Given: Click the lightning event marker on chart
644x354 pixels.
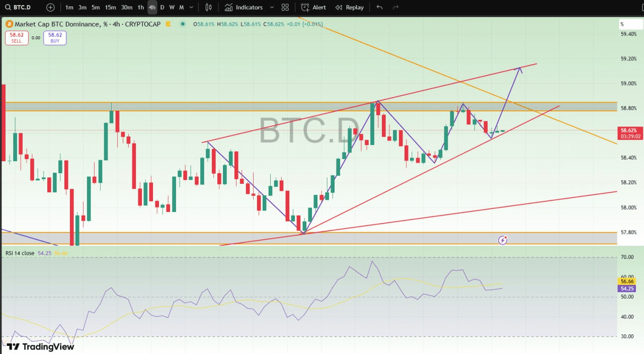Looking at the screenshot, I should pos(503,240).
